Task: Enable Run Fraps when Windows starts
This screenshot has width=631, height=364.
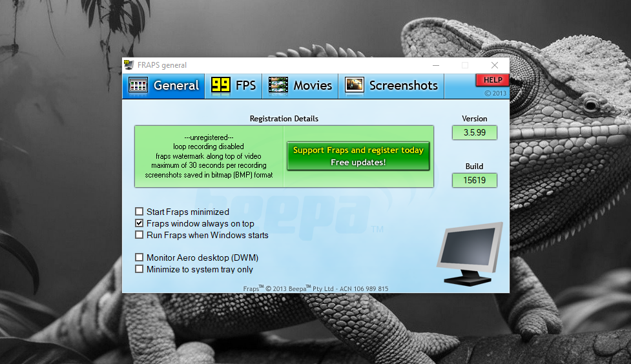Action: [x=140, y=235]
